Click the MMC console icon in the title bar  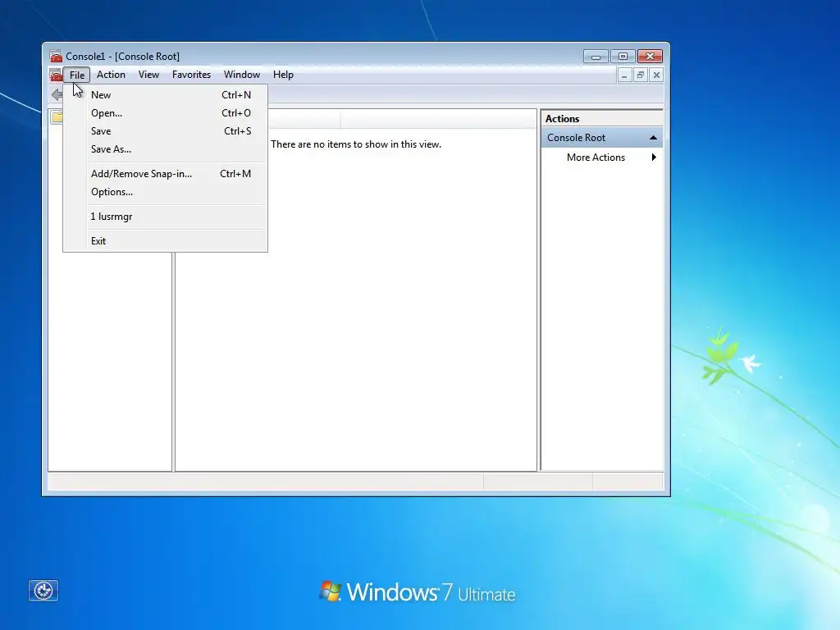[56, 57]
